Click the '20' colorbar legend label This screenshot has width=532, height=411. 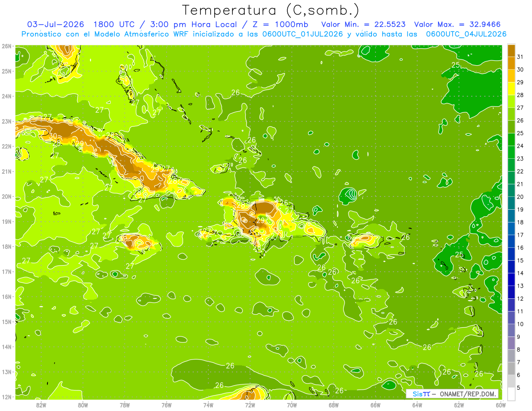(x=520, y=197)
